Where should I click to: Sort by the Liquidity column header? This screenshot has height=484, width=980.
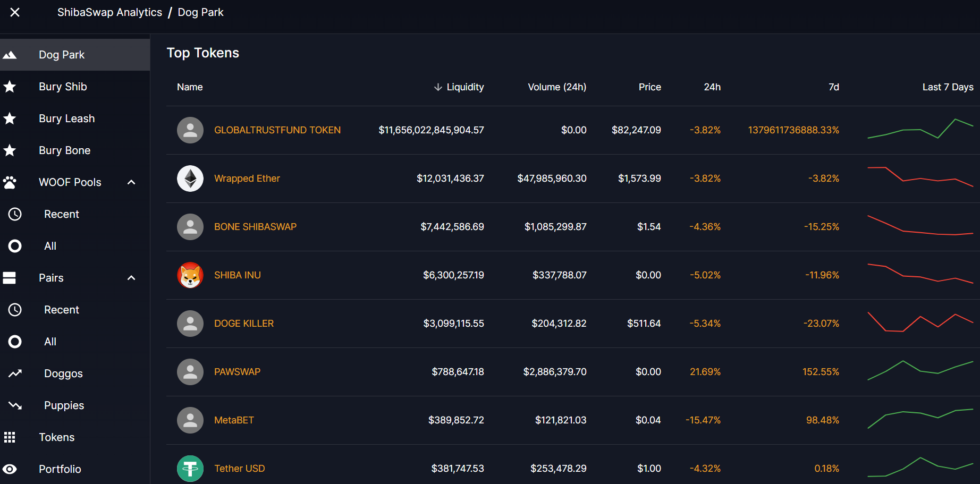pyautogui.click(x=465, y=87)
